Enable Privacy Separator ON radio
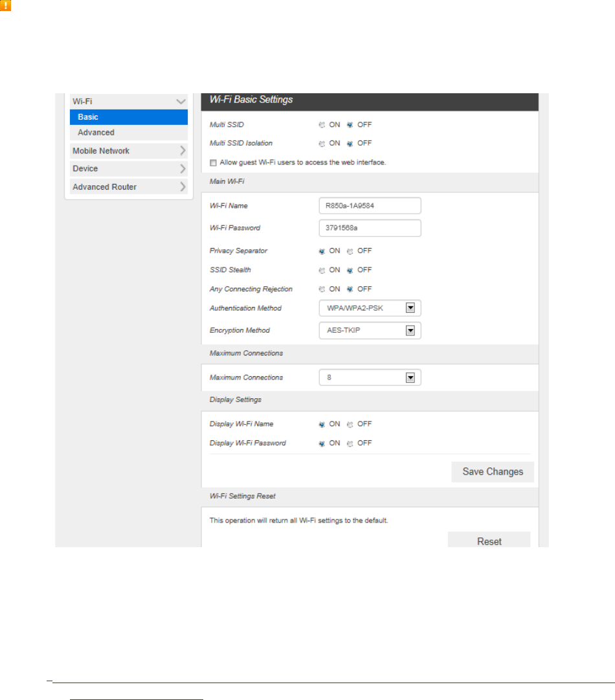Viewport: 615px width, 700px height. pyautogui.click(x=322, y=251)
